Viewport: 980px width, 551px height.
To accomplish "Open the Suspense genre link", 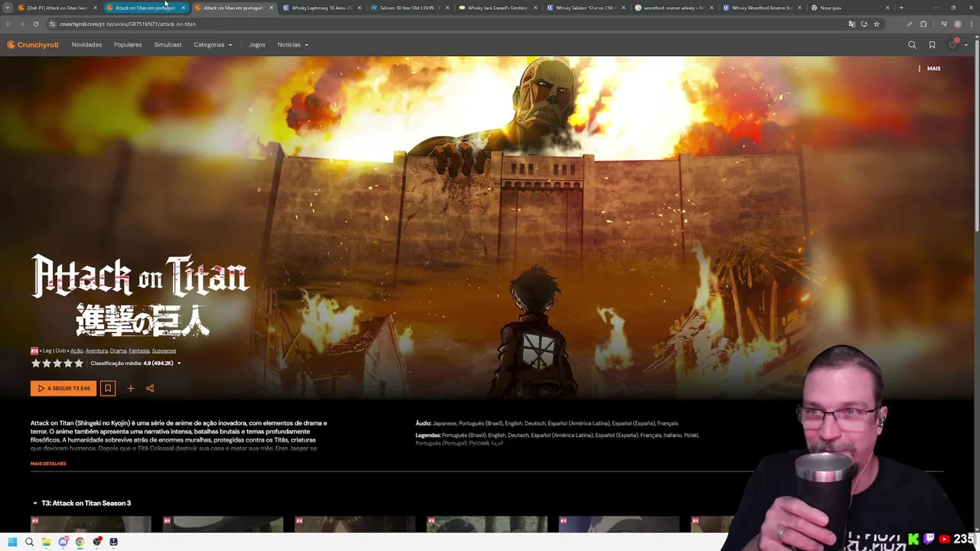I will coord(164,351).
